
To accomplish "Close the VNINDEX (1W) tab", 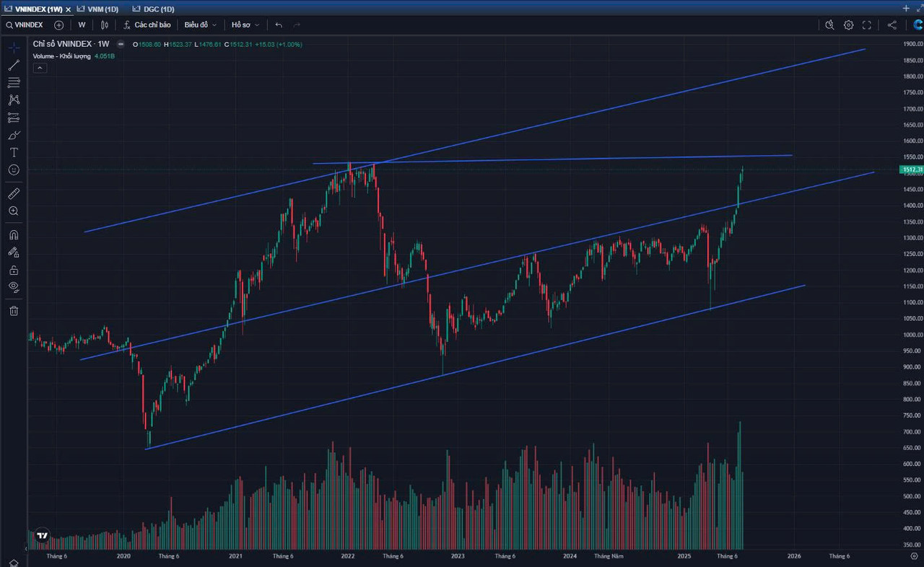I will click(69, 9).
